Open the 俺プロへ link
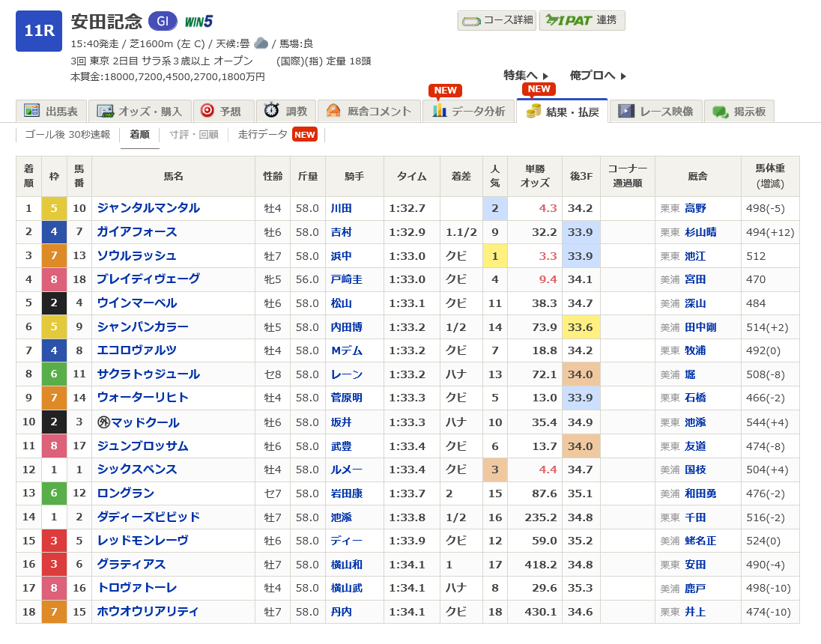This screenshot has height=644, width=821. [598, 76]
